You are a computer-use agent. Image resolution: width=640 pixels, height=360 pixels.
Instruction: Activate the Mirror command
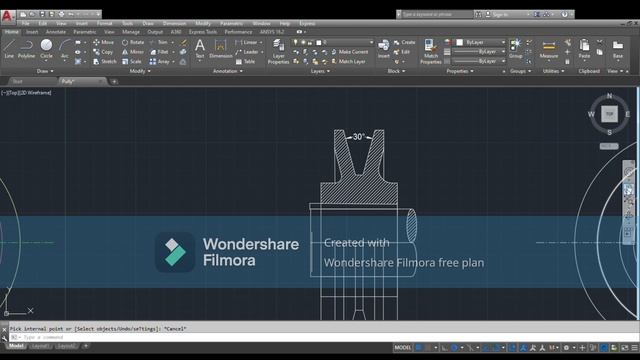[x=133, y=52]
